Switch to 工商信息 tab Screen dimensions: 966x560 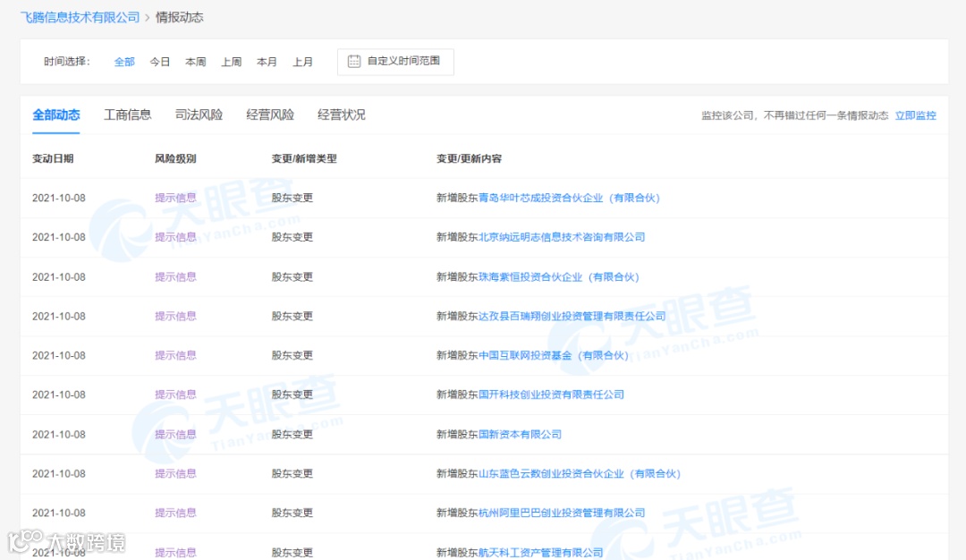point(128,115)
